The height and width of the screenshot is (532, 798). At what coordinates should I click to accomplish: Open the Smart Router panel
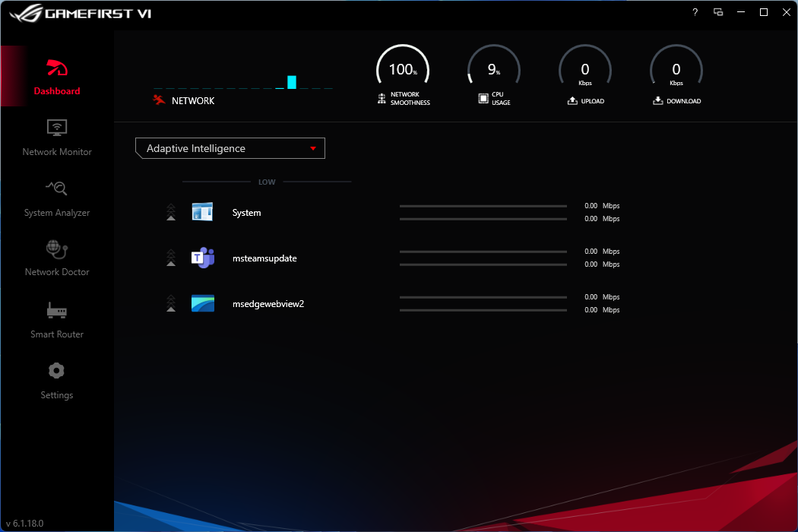click(56, 319)
